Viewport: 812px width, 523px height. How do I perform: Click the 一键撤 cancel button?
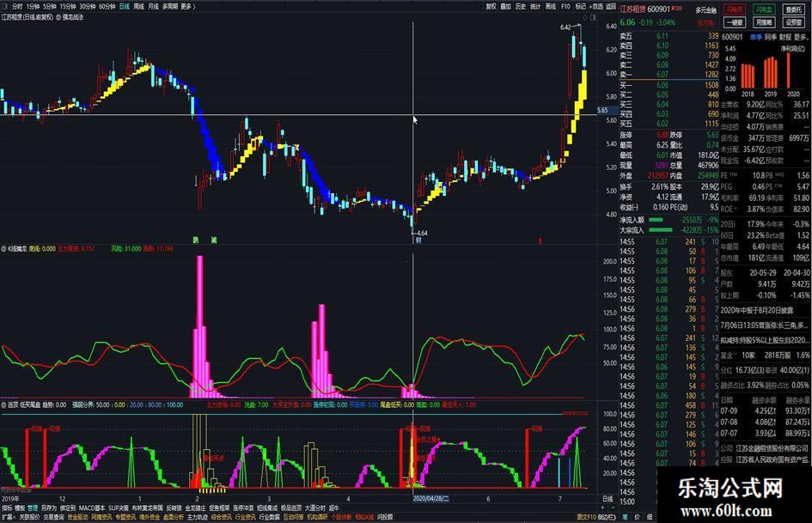tap(735, 22)
